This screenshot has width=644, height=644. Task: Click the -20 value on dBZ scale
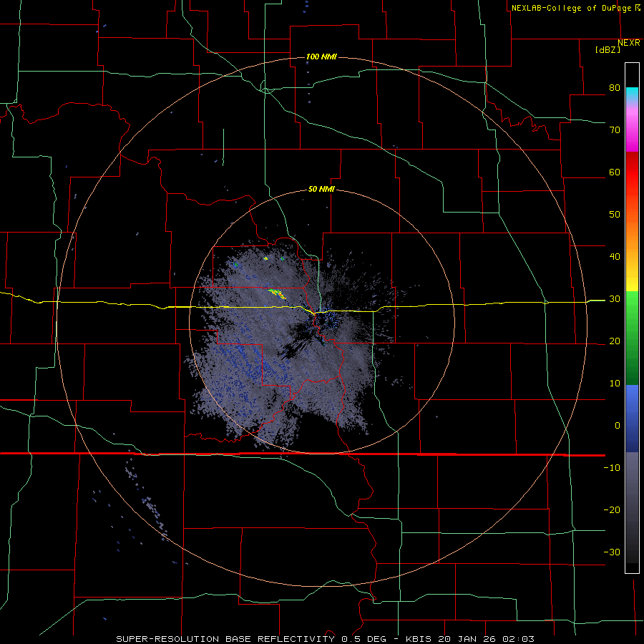(612, 509)
